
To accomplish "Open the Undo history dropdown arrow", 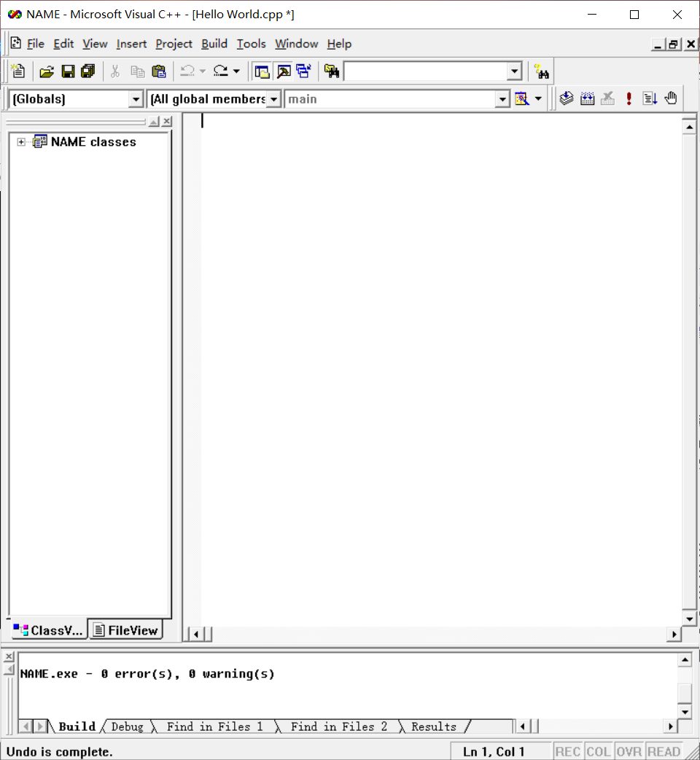I will coord(203,71).
